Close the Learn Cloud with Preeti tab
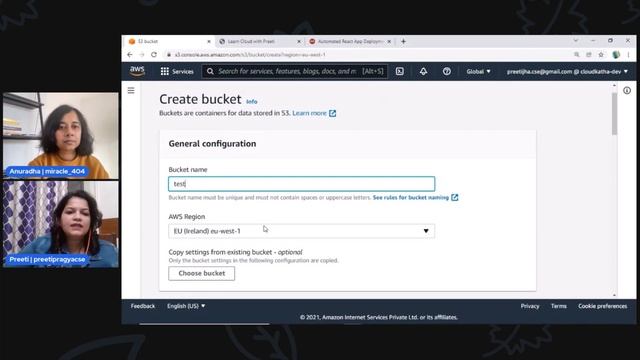640x360 pixels. (299, 41)
